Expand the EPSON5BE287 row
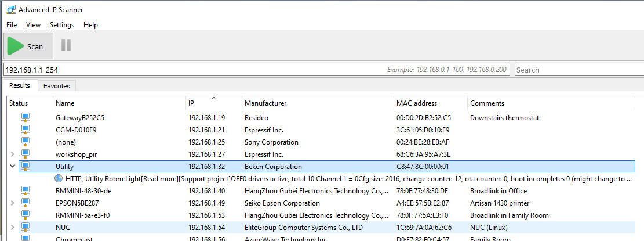Image resolution: width=644 pixels, height=241 pixels. pyautogui.click(x=12, y=203)
